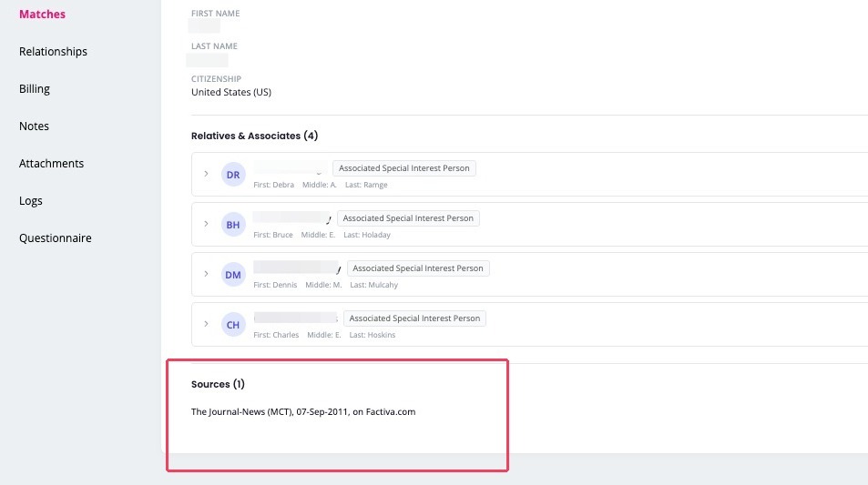Image resolution: width=868 pixels, height=485 pixels.
Task: Click Debra Ramge's Associated Special Interest Person tag
Action: tap(404, 168)
